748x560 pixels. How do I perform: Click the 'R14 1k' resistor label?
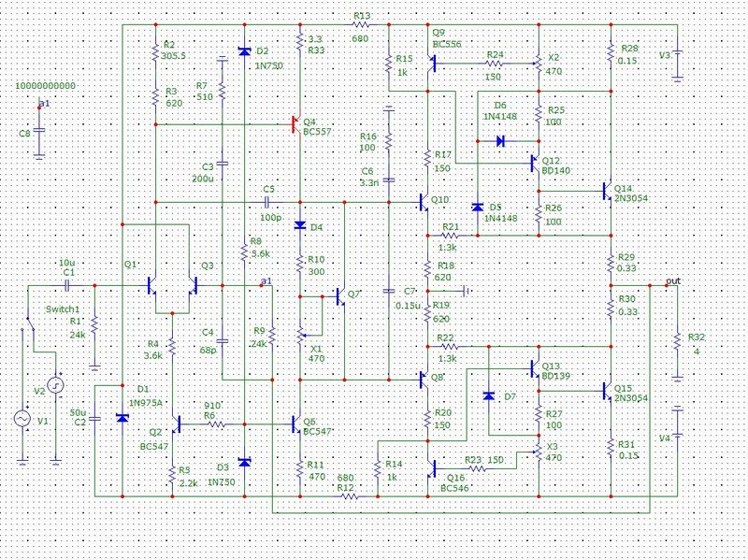coord(394,470)
